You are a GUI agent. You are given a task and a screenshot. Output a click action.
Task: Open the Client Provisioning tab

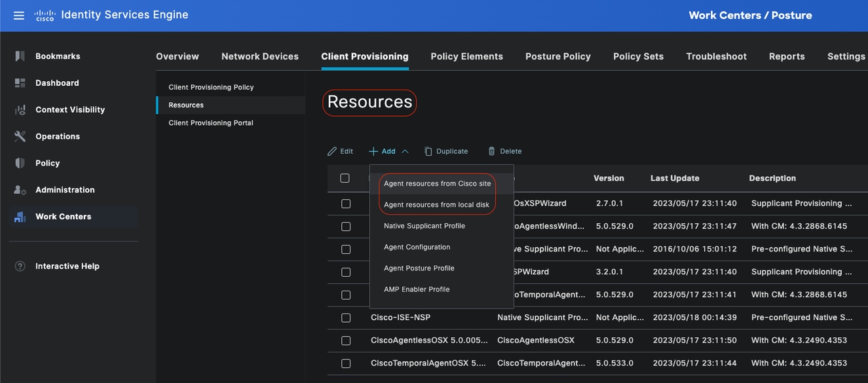tap(365, 56)
